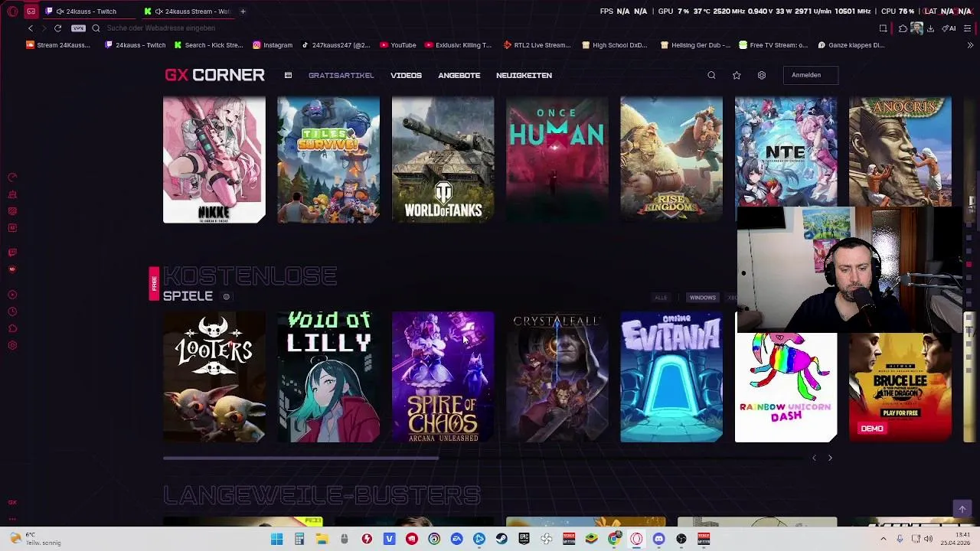Open Windows Start menu
The width and height of the screenshot is (980, 551).
(277, 539)
